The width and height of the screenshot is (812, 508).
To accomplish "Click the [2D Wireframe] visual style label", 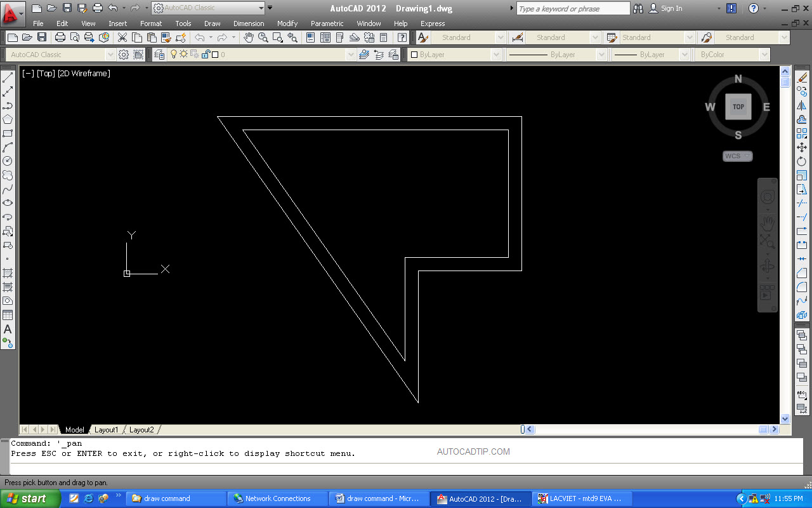I will coord(84,74).
